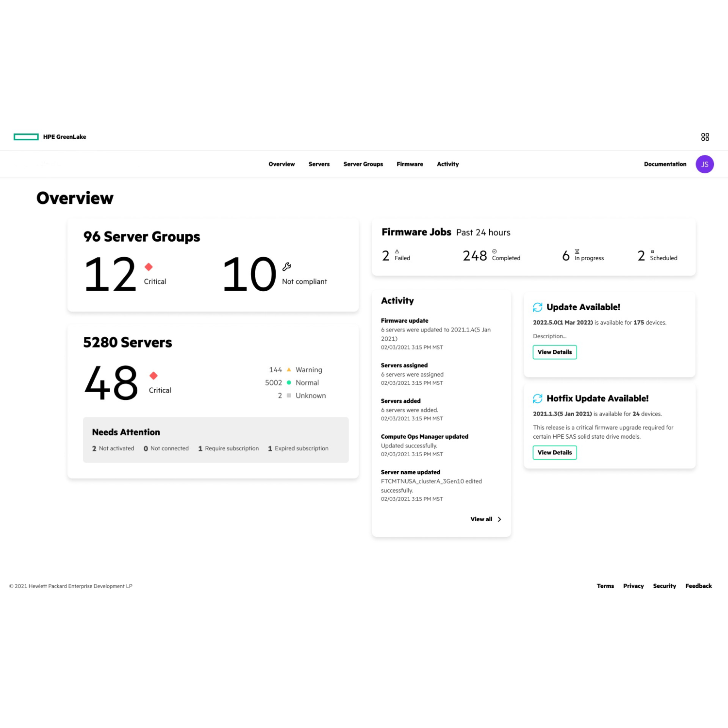Viewport: 728px width, 728px height.
Task: Open the apps grid icon
Action: coord(705,137)
